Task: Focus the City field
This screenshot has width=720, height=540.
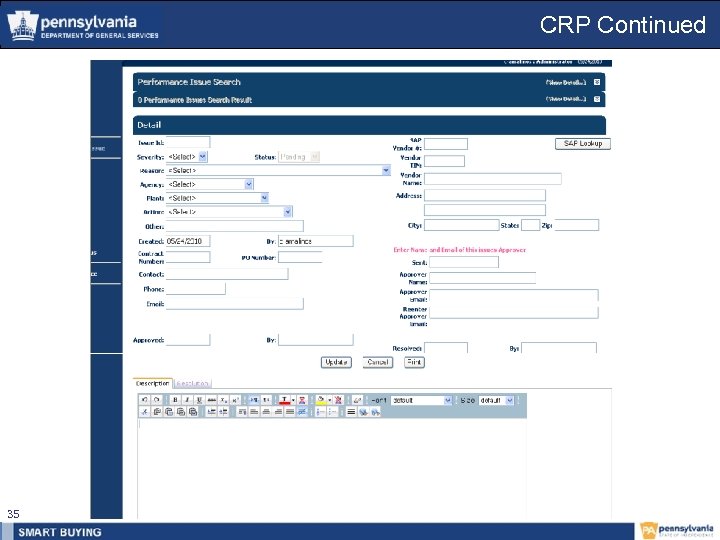Action: [x=461, y=225]
